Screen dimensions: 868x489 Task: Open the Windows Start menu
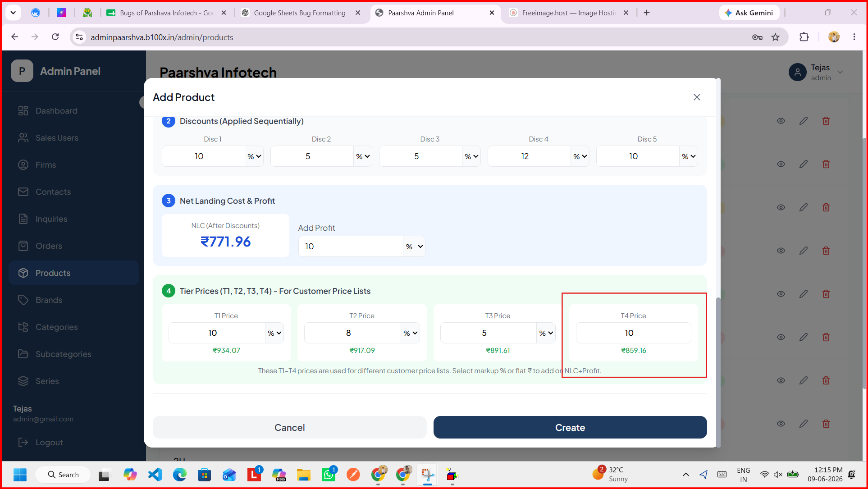20,475
